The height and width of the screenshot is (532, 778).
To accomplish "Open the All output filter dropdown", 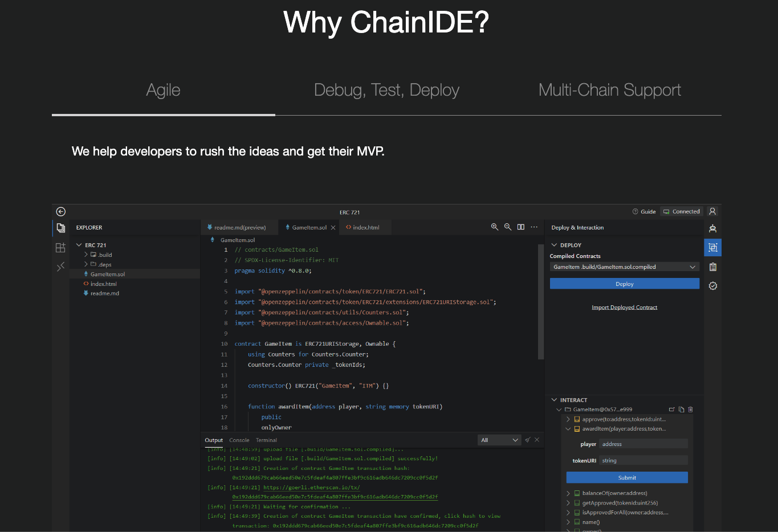I will click(499, 440).
